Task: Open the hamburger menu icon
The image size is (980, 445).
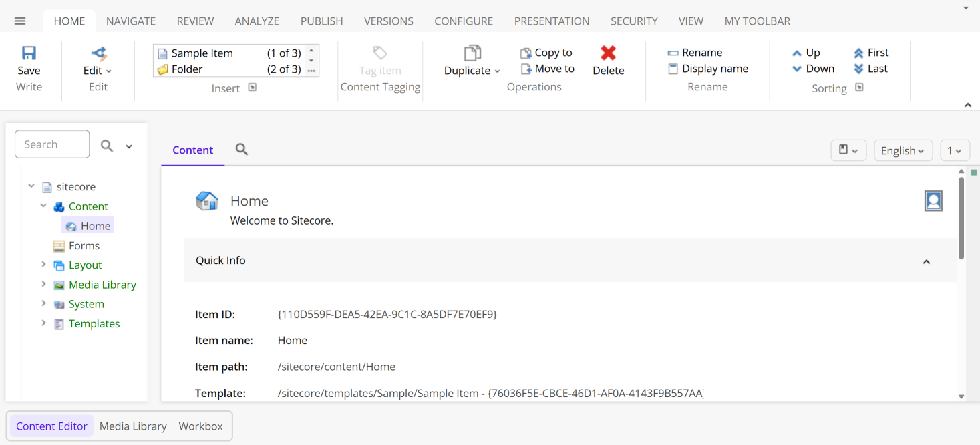Action: click(20, 21)
